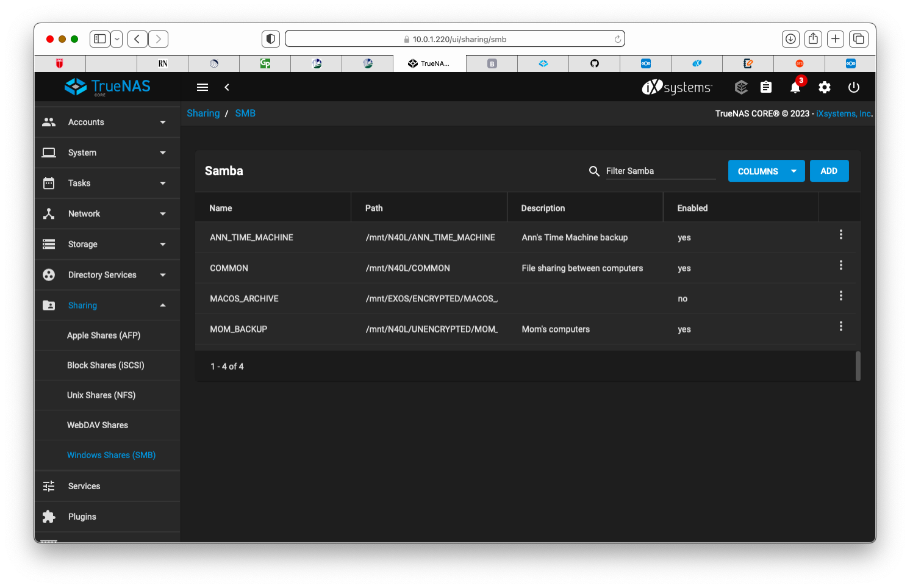Switch to the RN browser tab
The width and height of the screenshot is (910, 588).
[163, 63]
